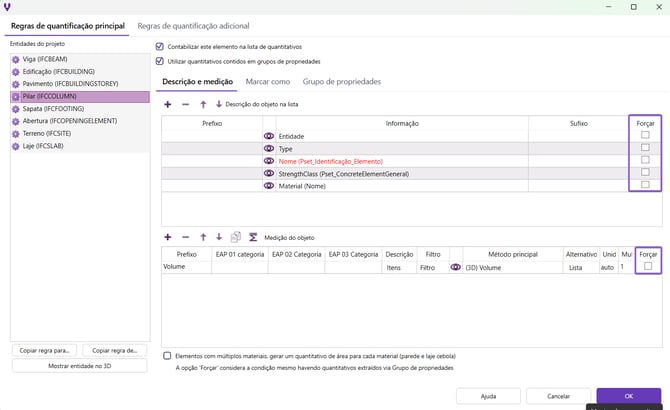Click the StrengthClass (Pset_ConcreteElementGeneral) information cell
The image size is (670, 410).
[402, 174]
